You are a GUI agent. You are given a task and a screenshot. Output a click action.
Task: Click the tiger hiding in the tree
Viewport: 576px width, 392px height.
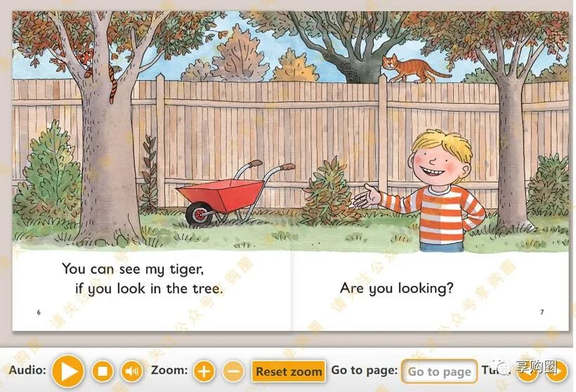(x=85, y=60)
